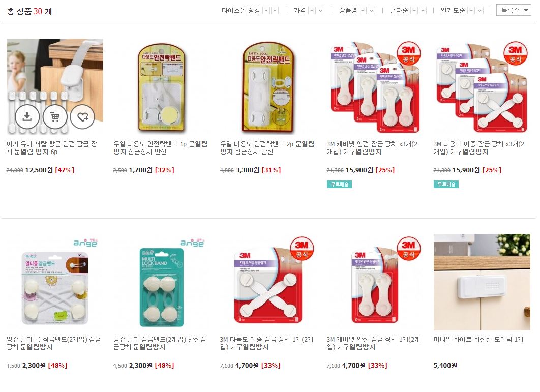This screenshot has width=540, height=392.
Task: Click 우일 다용도 안전락밴드 2p product image
Action: (x=268, y=87)
